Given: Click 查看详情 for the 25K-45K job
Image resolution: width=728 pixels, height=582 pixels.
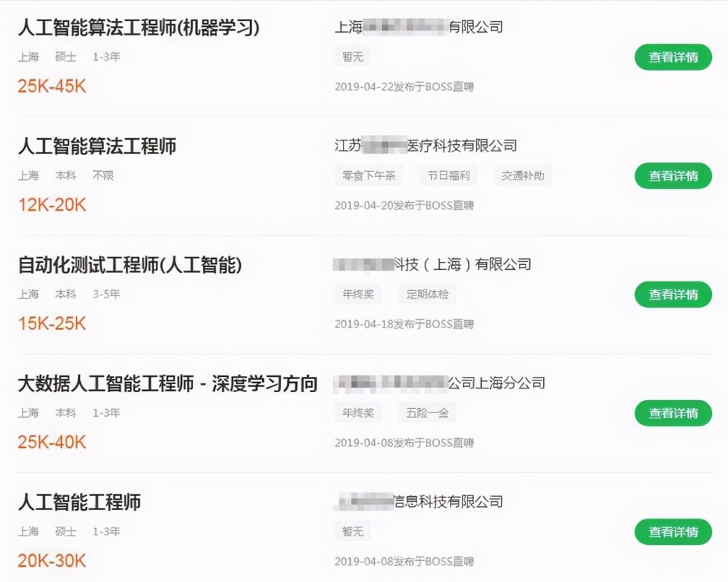Looking at the screenshot, I should coord(673,57).
